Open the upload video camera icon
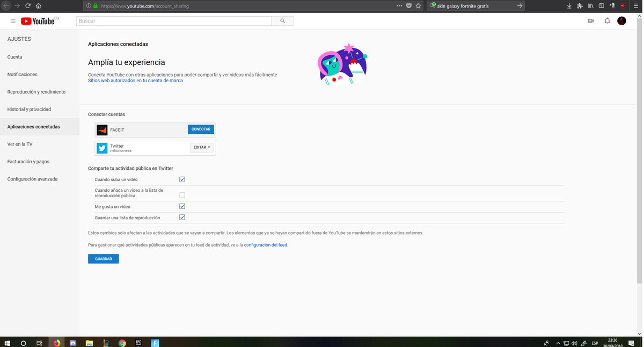Viewport: 644px width, 347px height. [x=591, y=21]
